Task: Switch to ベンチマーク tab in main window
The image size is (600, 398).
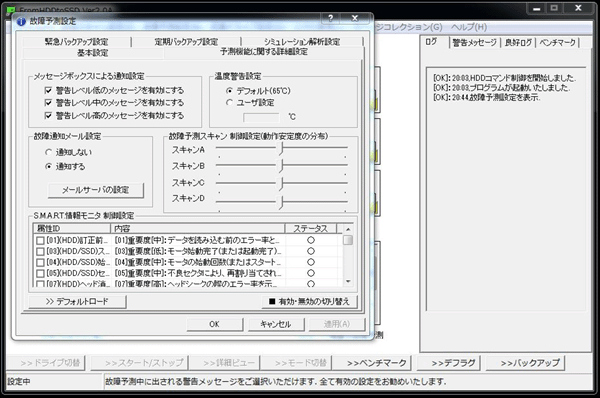Action: pyautogui.click(x=558, y=42)
